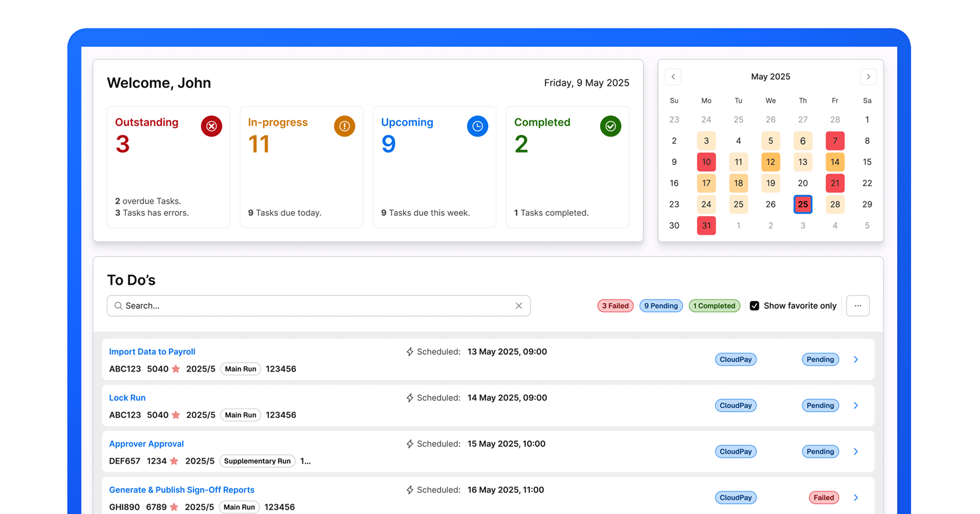Clear the search field with X

pos(519,305)
